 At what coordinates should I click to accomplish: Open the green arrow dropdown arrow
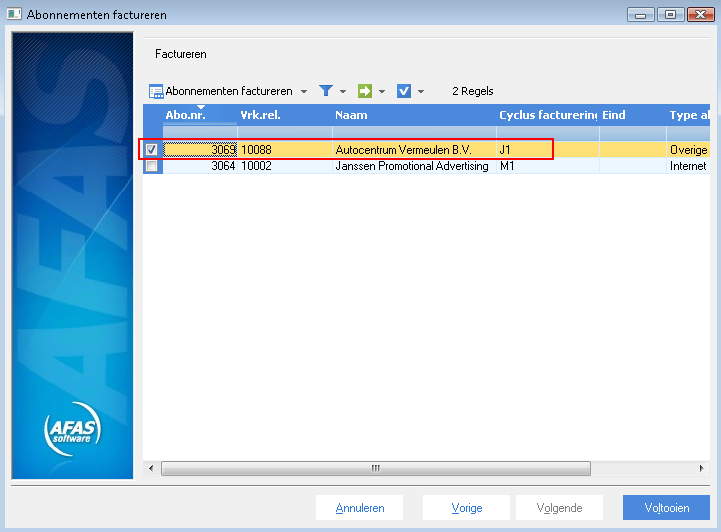[x=382, y=92]
